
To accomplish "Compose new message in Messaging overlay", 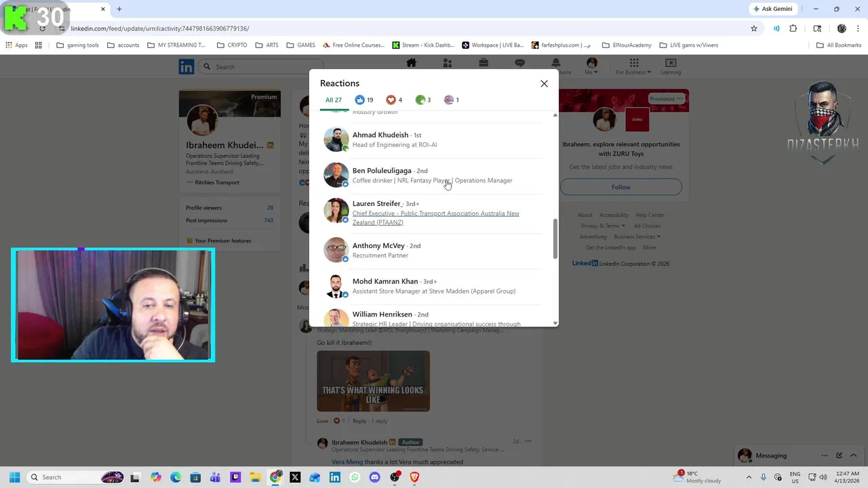I will pos(839,455).
